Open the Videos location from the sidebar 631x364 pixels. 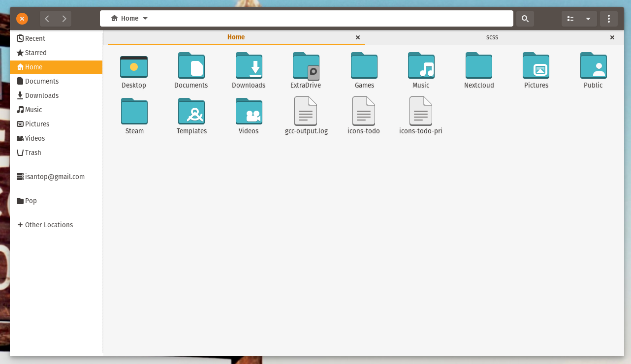click(34, 138)
